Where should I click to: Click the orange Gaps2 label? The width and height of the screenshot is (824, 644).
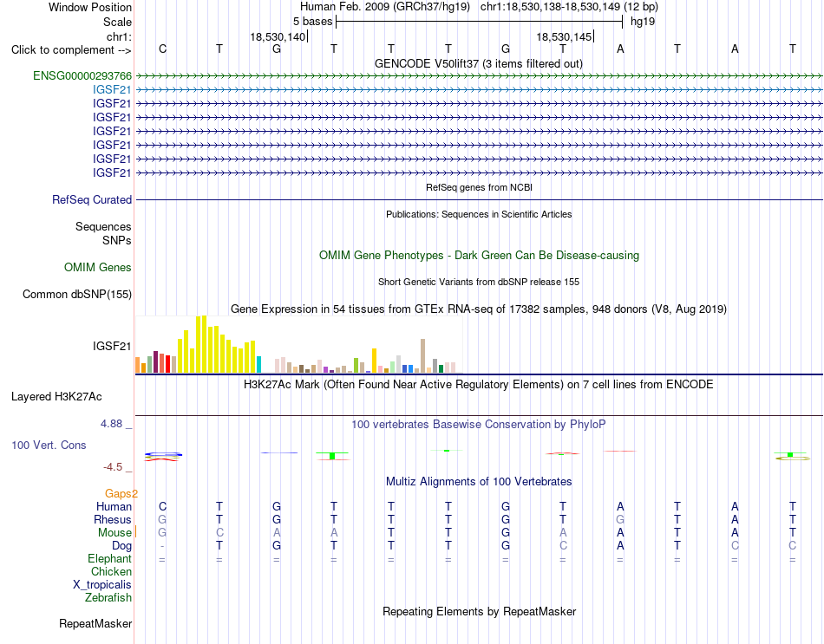tap(121, 493)
